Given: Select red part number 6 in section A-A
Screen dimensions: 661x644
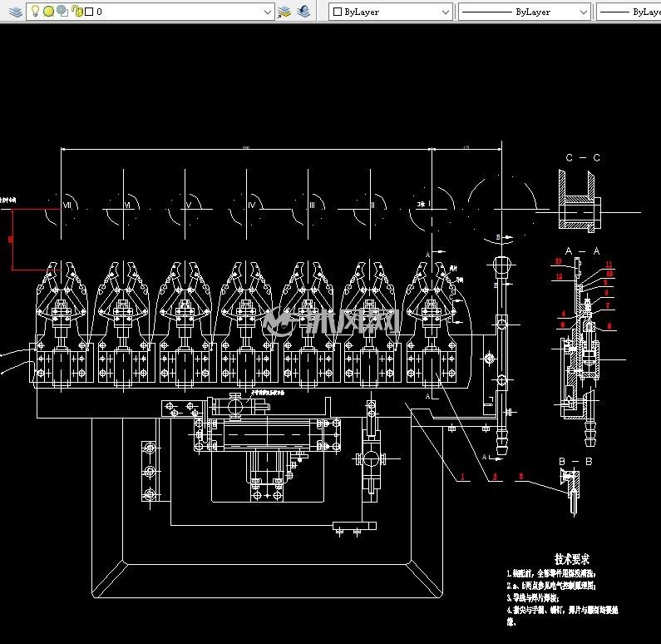Looking at the screenshot, I should 609,326.
